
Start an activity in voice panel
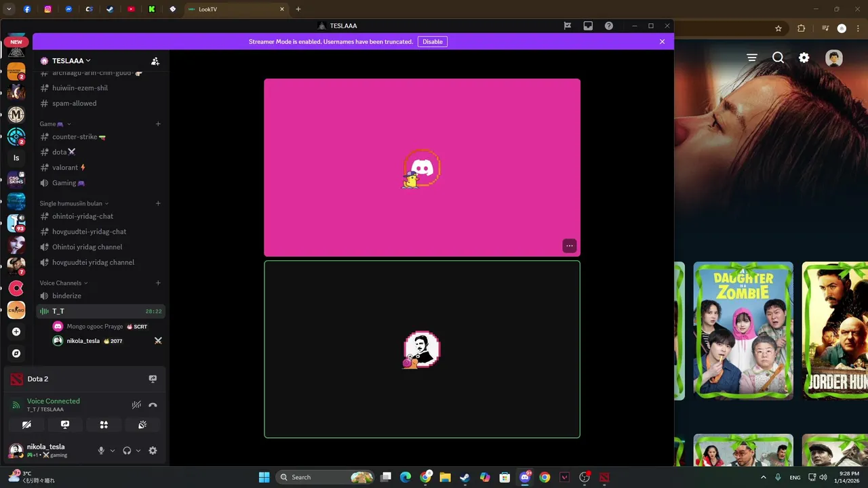coord(104,424)
